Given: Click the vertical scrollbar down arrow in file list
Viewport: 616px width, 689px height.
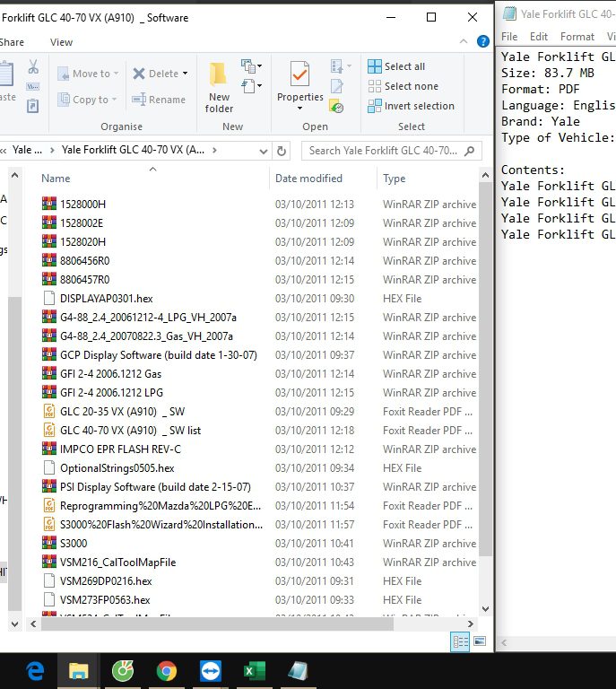Looking at the screenshot, I should coord(485,609).
